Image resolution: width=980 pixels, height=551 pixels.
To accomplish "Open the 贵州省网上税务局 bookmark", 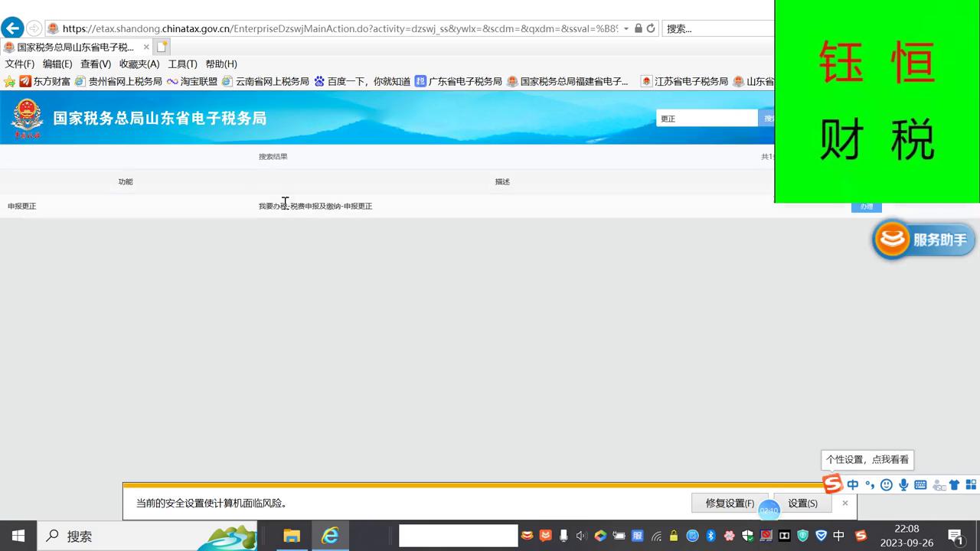I will coord(119,81).
